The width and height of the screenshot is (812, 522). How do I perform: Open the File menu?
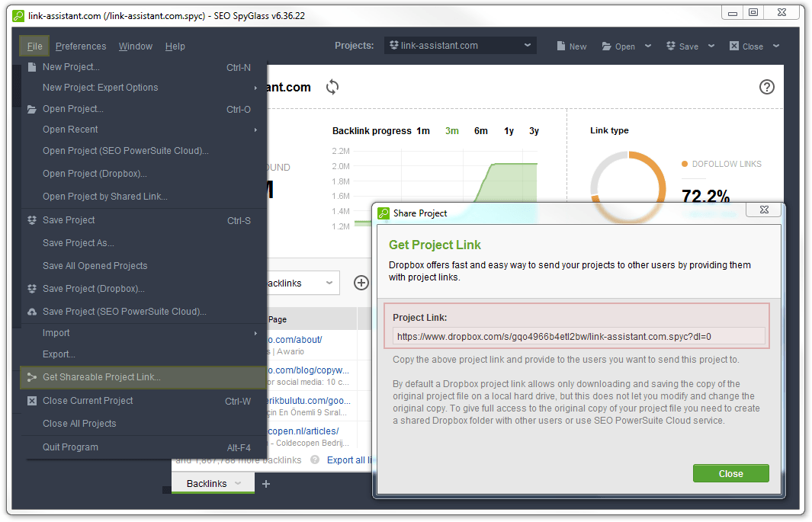35,46
